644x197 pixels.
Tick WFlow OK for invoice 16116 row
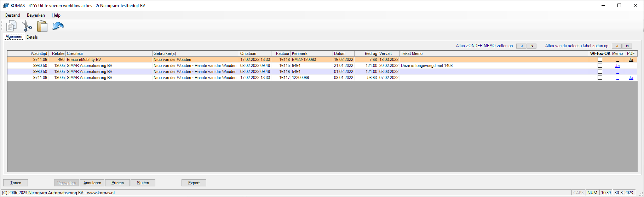point(600,72)
